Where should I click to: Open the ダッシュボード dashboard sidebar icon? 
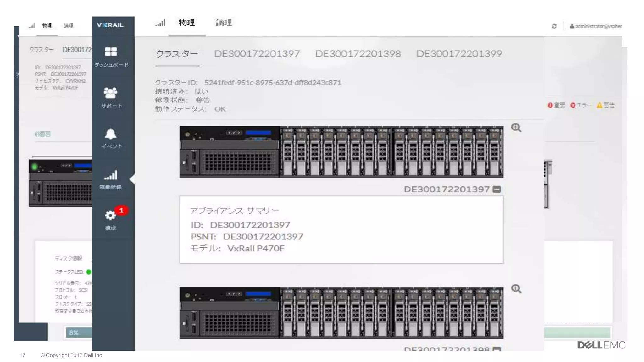click(x=111, y=57)
